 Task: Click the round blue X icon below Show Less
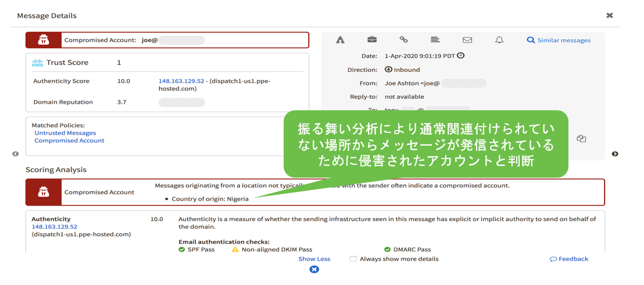click(314, 269)
